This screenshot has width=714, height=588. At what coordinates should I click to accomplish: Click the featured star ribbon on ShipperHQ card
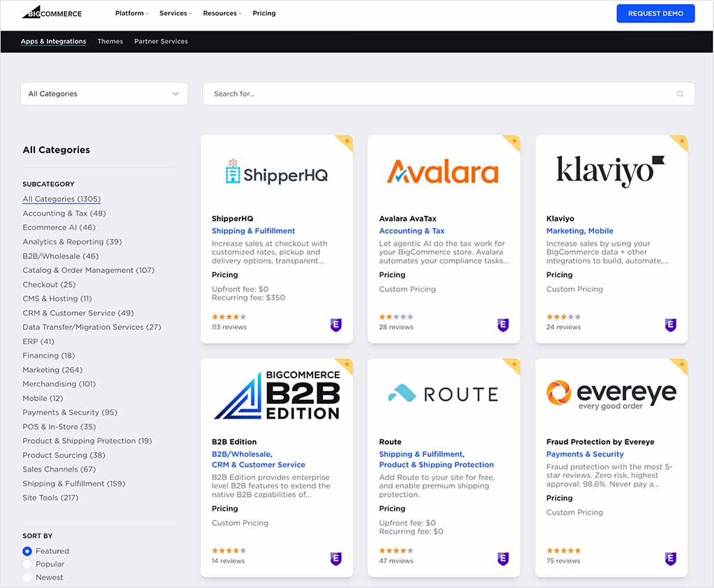click(x=346, y=141)
